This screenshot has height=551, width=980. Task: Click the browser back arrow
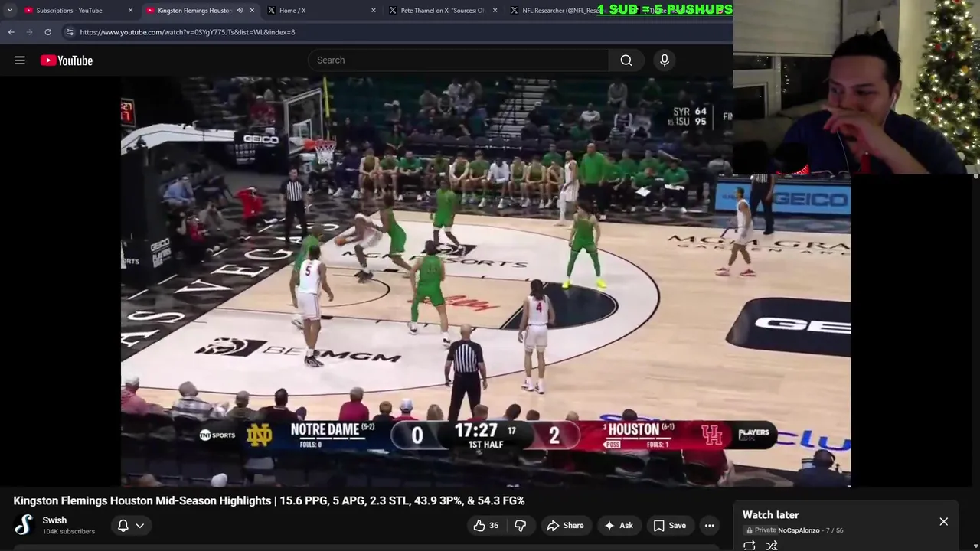[x=11, y=32]
